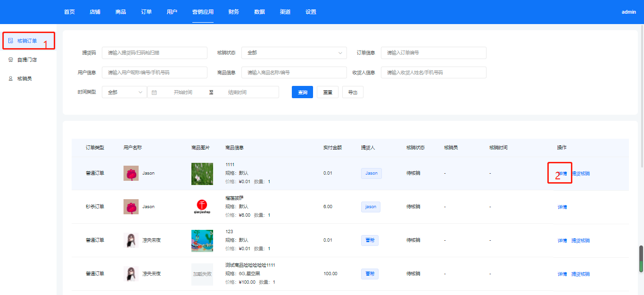Open the admin user menu
The width and height of the screenshot is (644, 295).
(628, 12)
